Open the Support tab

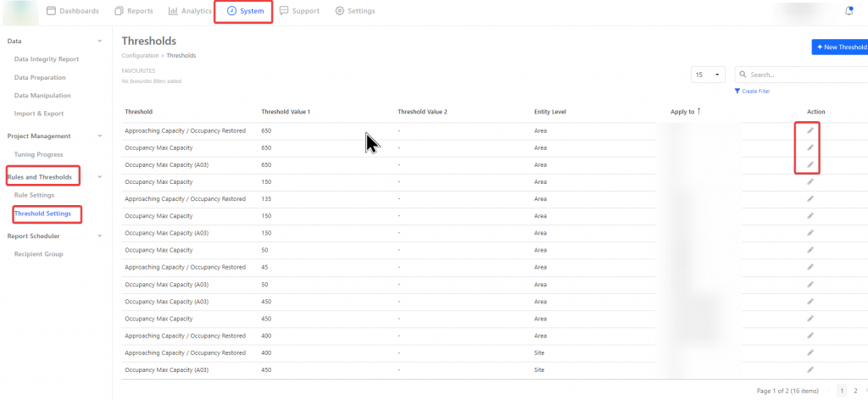[x=298, y=11]
